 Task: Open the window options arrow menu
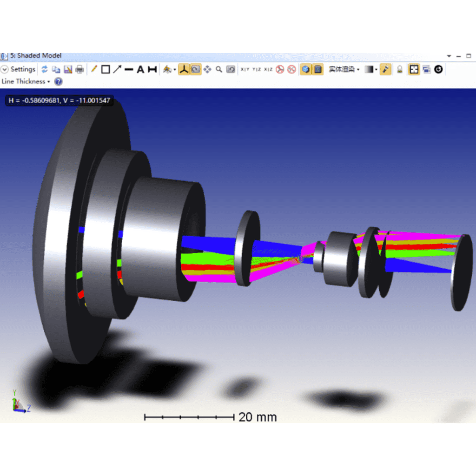click(449, 56)
